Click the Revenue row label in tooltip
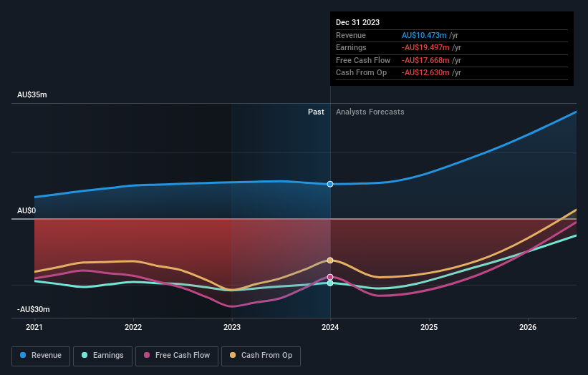Image resolution: width=588 pixels, height=375 pixels. click(x=351, y=35)
